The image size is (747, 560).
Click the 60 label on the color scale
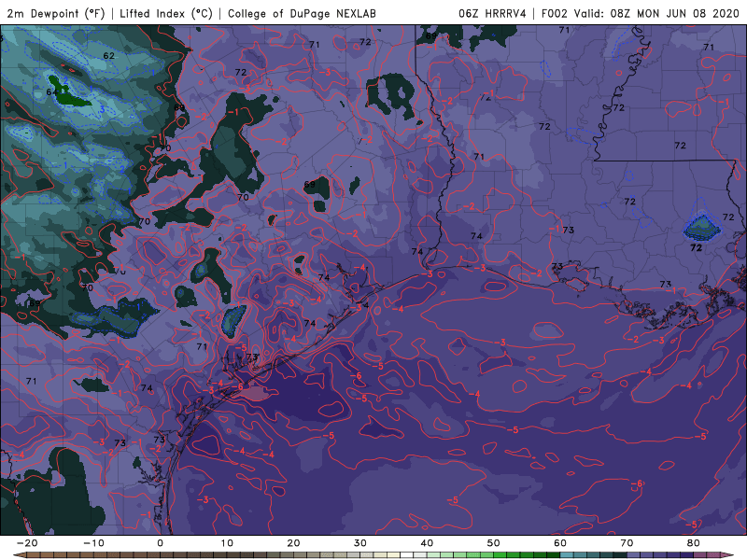tap(560, 543)
